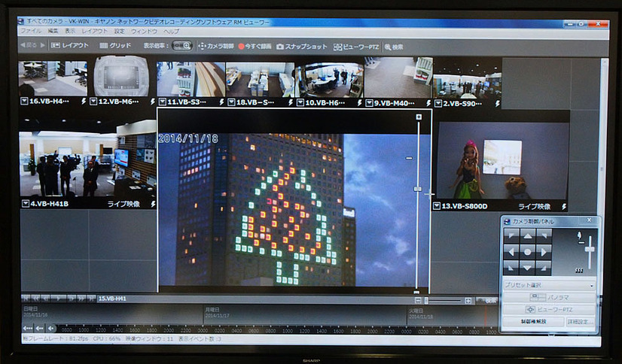The image size is (622, 364).
Task: Click the 制御権解放 button
Action: click(x=534, y=322)
